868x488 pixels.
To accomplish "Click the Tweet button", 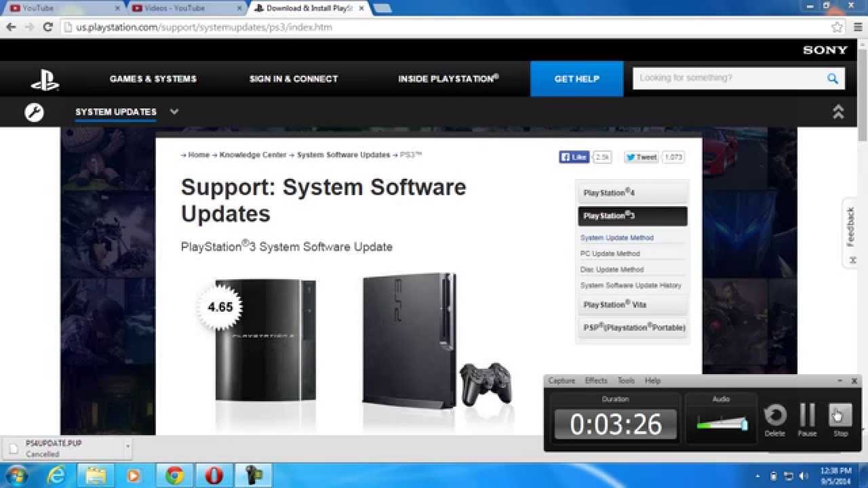I will point(642,157).
